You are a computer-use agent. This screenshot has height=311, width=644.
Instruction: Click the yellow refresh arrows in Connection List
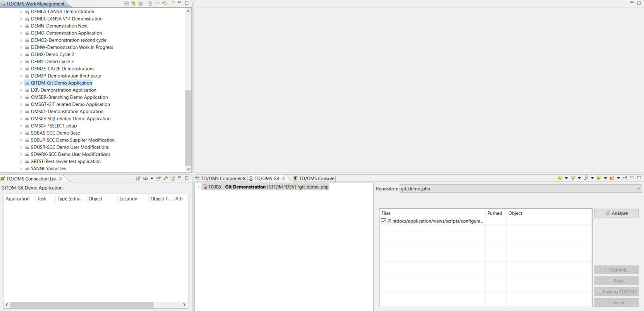[x=165, y=178]
